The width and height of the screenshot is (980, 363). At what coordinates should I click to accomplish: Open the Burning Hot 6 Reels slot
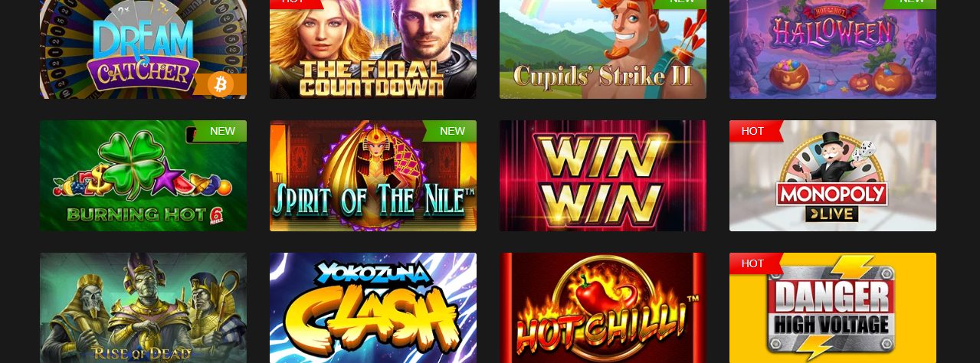[x=143, y=175]
